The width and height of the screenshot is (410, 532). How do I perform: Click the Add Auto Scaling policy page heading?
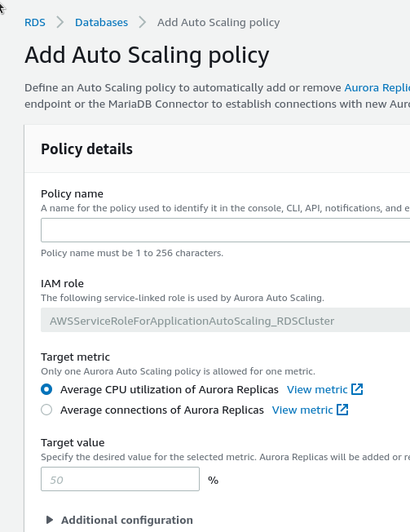pos(147,55)
